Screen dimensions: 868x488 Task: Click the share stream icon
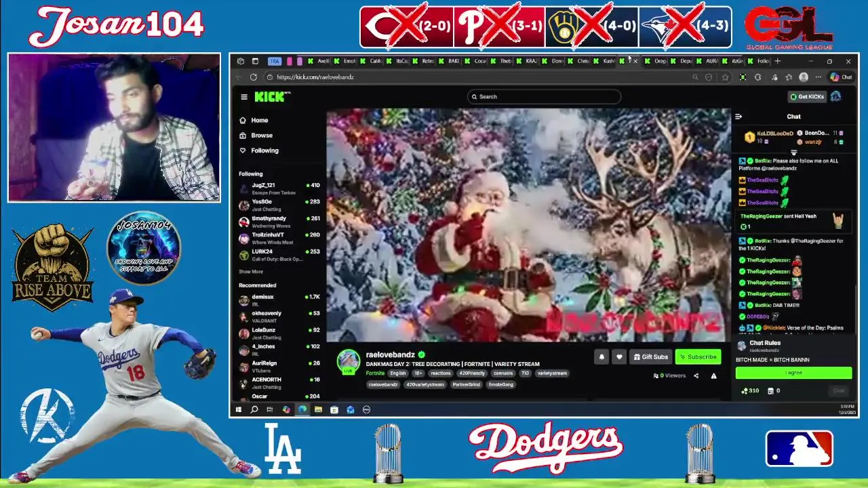click(x=696, y=375)
